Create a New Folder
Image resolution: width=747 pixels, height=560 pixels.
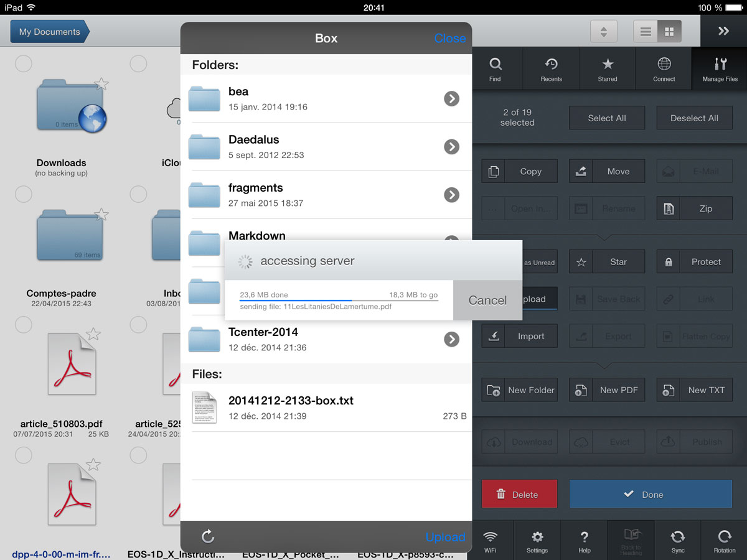pos(519,390)
